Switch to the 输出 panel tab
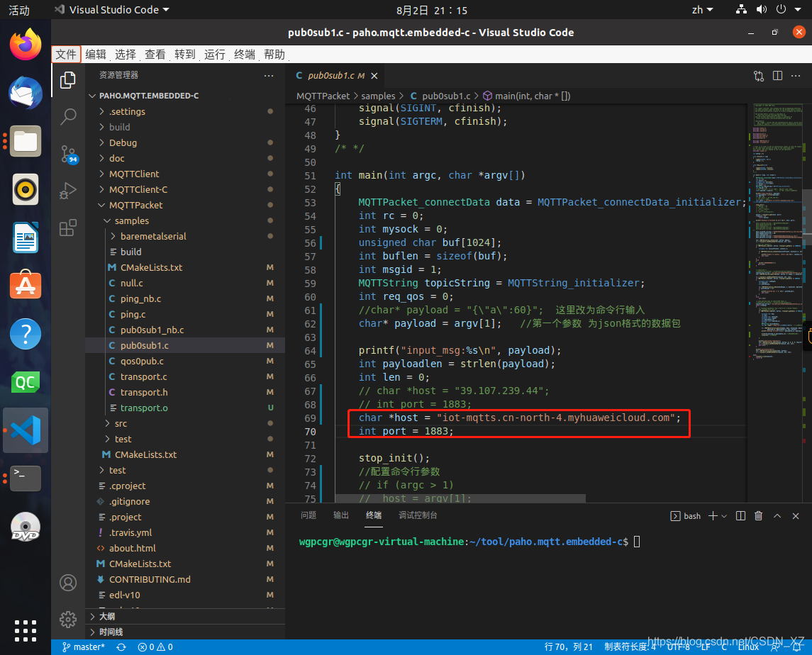812x655 pixels. tap(340, 515)
